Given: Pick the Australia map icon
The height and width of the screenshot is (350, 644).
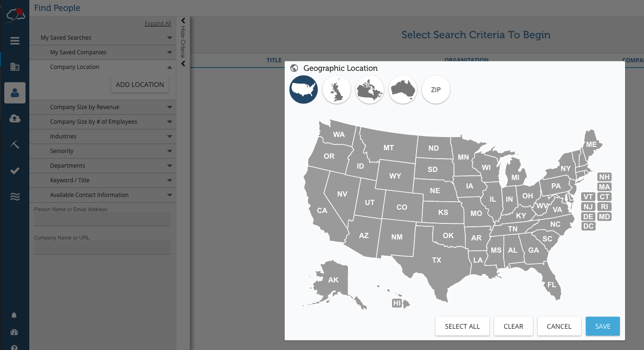Looking at the screenshot, I should coord(403,90).
